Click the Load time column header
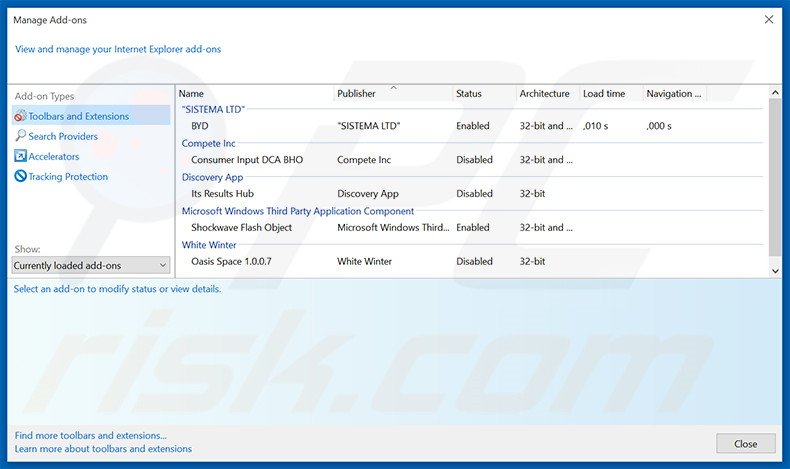Image resolution: width=790 pixels, height=469 pixels. coord(611,94)
